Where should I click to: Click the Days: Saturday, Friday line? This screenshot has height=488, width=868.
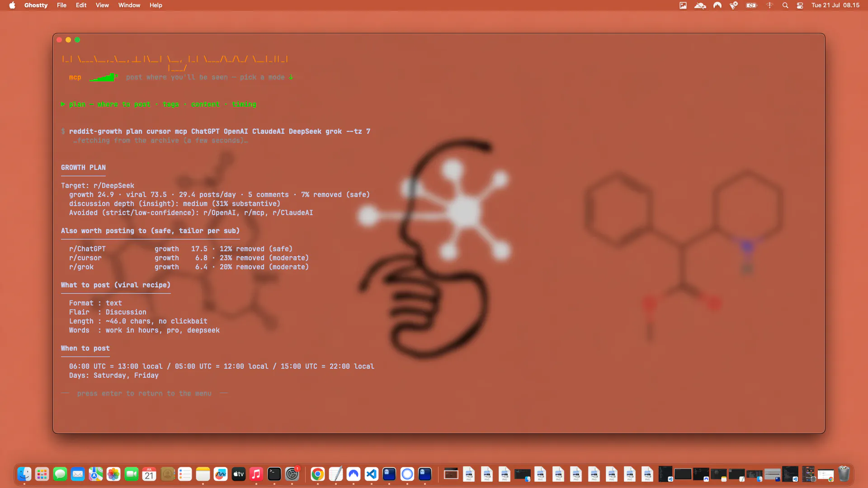pyautogui.click(x=114, y=375)
